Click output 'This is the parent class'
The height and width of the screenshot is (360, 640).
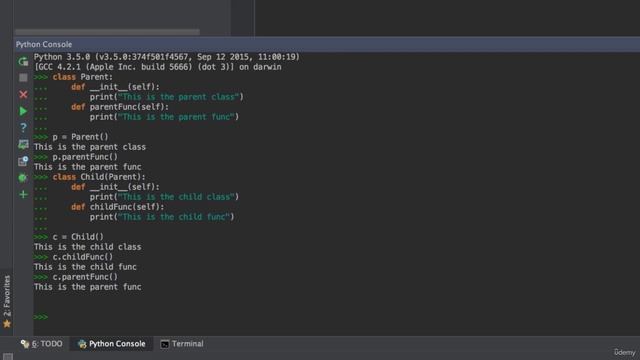[x=90, y=147]
